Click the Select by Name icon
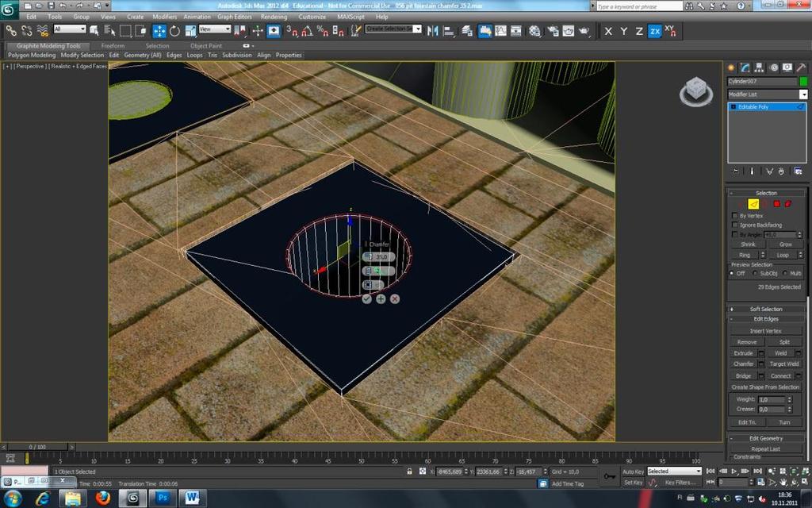The width and height of the screenshot is (812, 508). [109, 31]
